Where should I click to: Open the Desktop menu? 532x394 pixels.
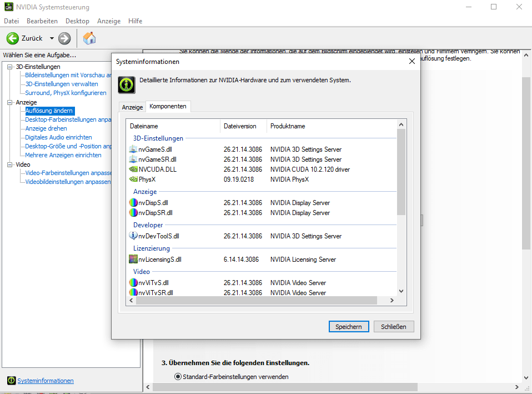pos(77,21)
